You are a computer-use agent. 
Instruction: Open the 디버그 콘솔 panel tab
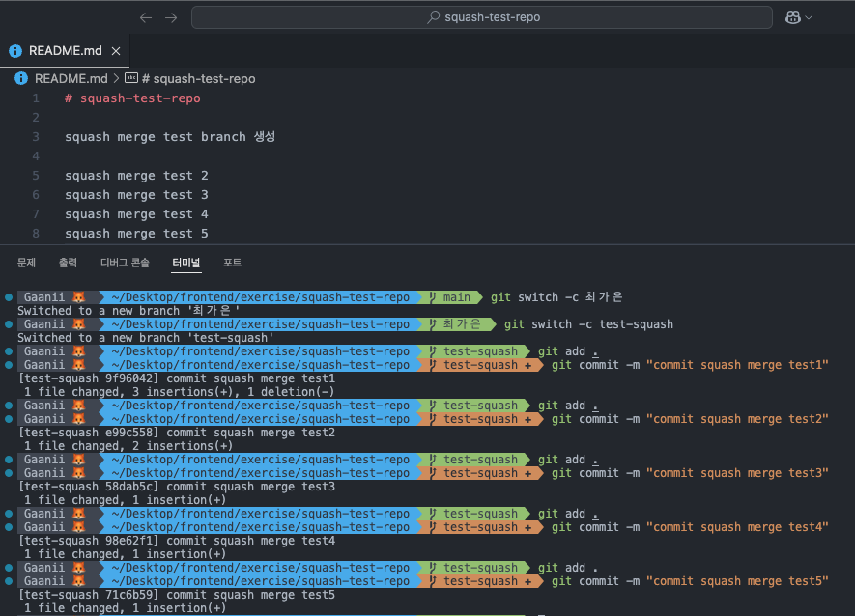125,263
